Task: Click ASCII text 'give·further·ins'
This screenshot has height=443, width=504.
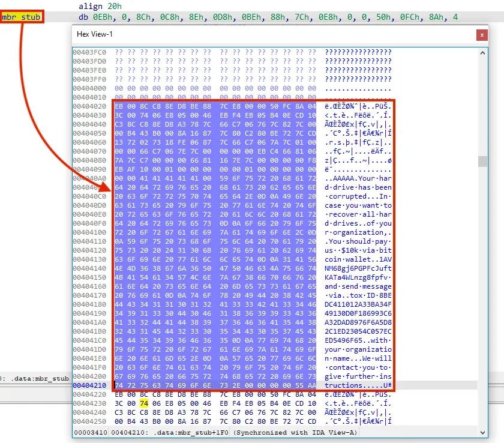Action: 358,376
